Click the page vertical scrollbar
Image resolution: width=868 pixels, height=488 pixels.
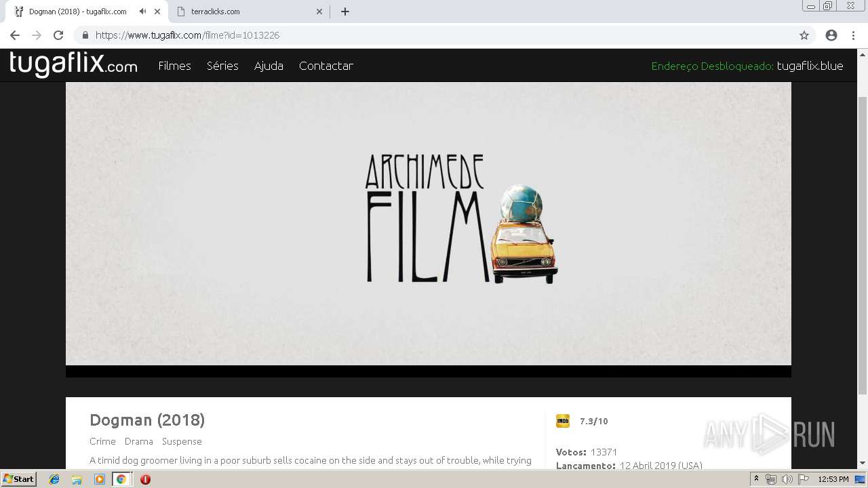point(863,244)
